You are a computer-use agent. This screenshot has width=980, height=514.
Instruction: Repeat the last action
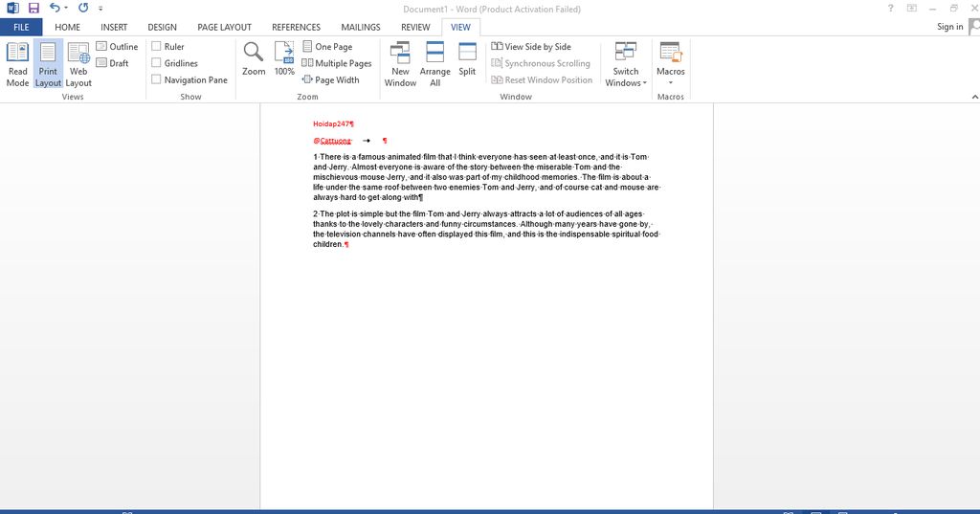[x=83, y=8]
